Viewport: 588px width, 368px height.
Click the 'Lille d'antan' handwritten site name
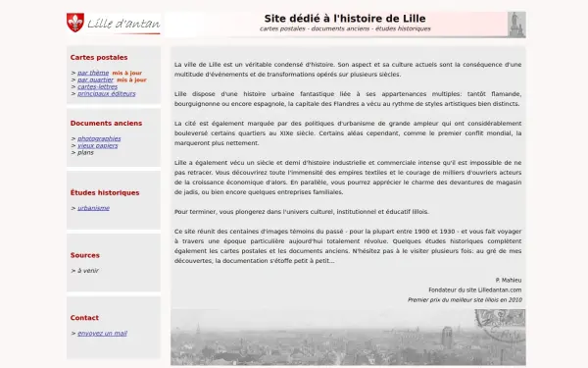(123, 25)
